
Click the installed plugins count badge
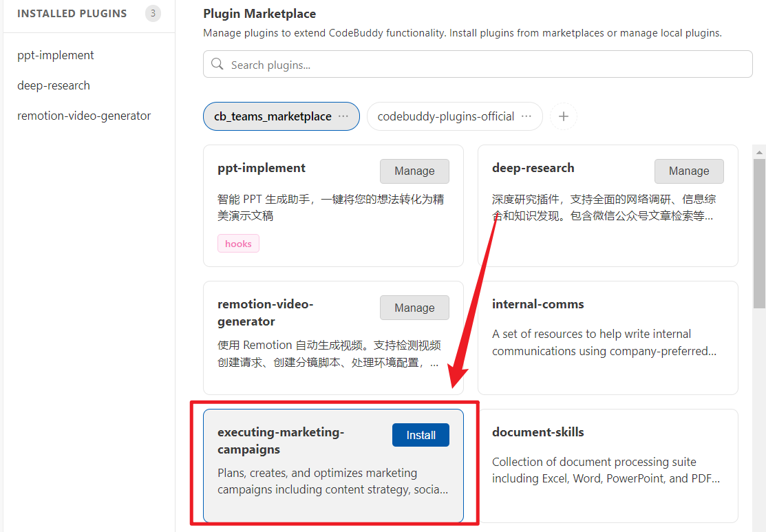pyautogui.click(x=153, y=13)
